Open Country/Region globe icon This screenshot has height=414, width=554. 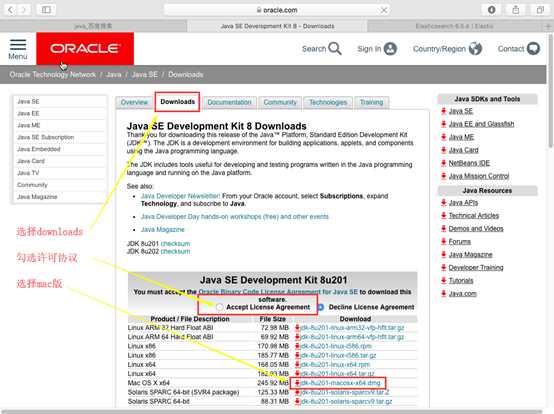(x=475, y=49)
